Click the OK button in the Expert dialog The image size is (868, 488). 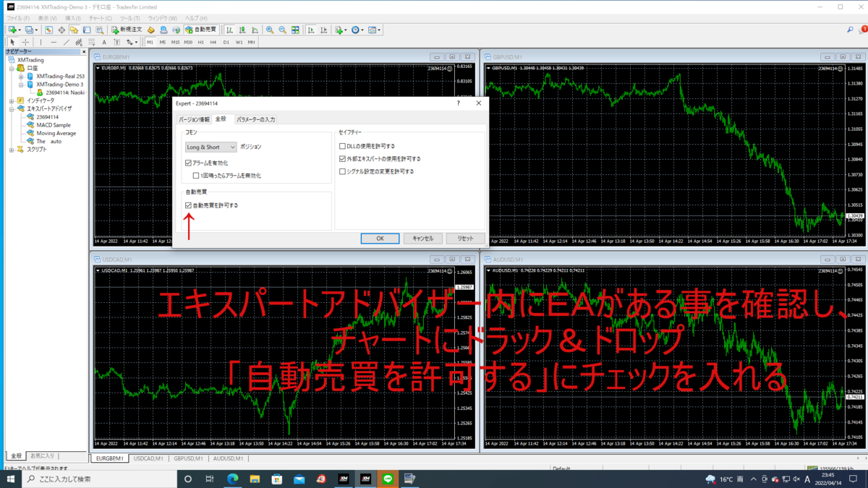[380, 238]
